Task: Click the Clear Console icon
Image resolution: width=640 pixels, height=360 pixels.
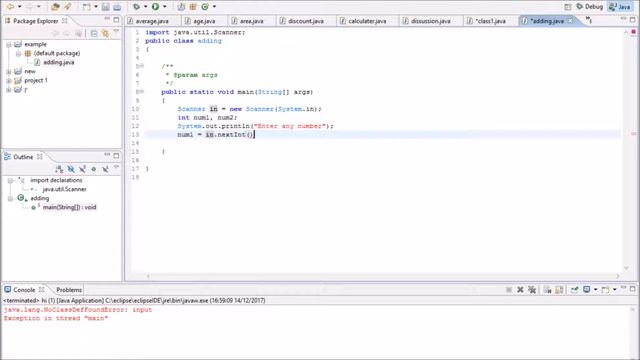Action: (547, 290)
